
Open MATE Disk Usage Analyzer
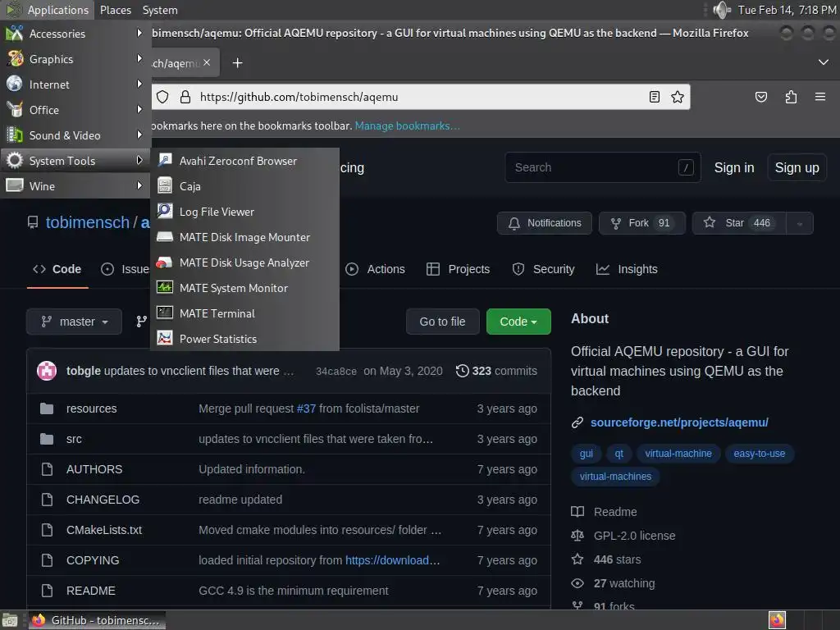[x=244, y=262]
